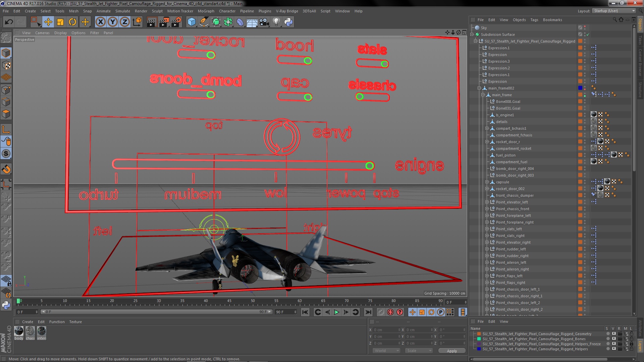Expand compart_bchasis1 in tree

(x=487, y=128)
